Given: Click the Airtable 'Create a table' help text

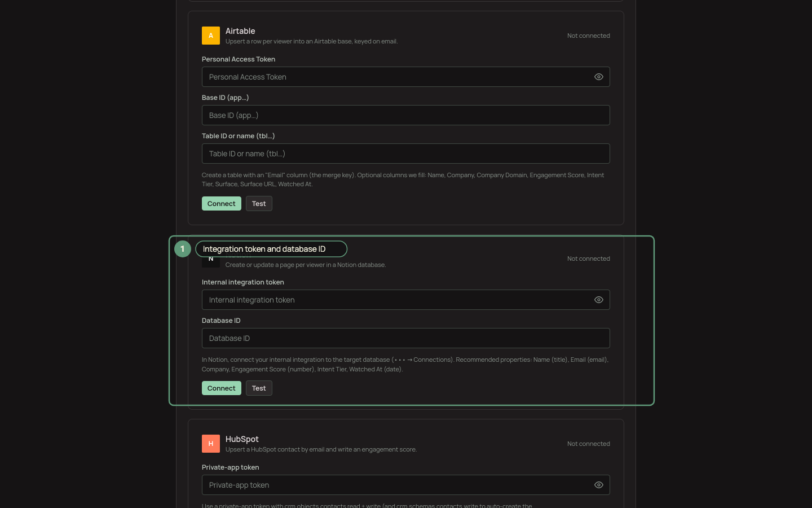Looking at the screenshot, I should tap(403, 179).
